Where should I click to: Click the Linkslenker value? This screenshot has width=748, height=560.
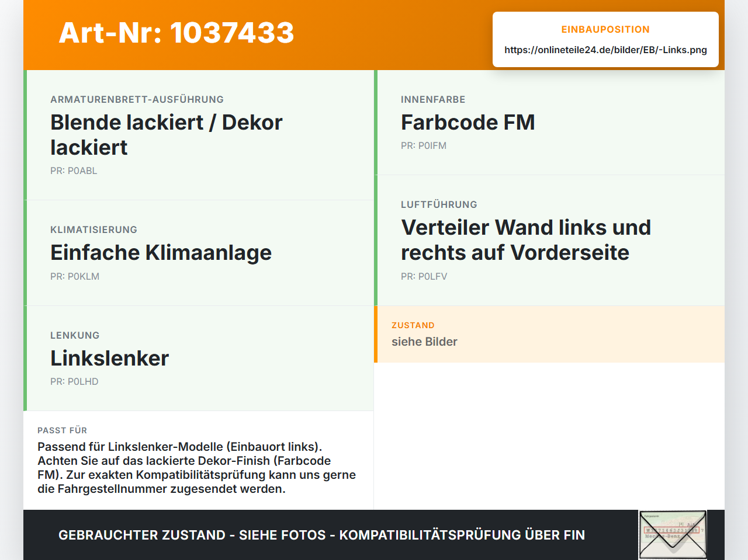coord(110,359)
